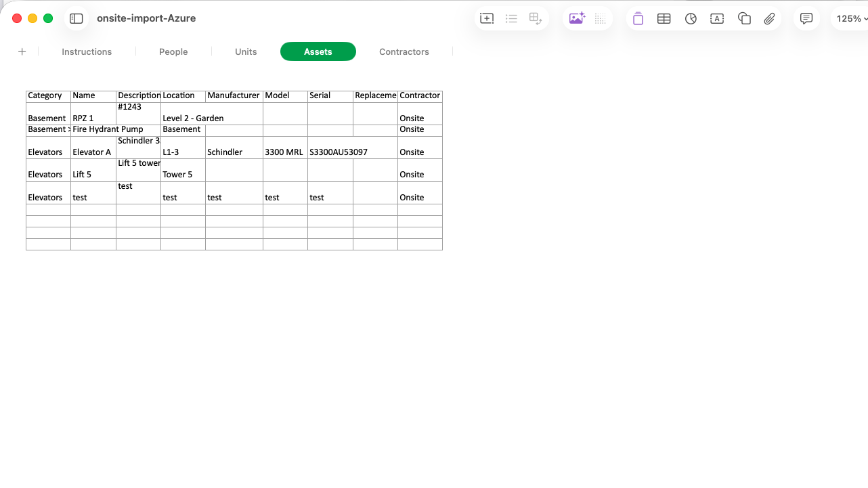Add a comment using speech bubble

click(806, 19)
